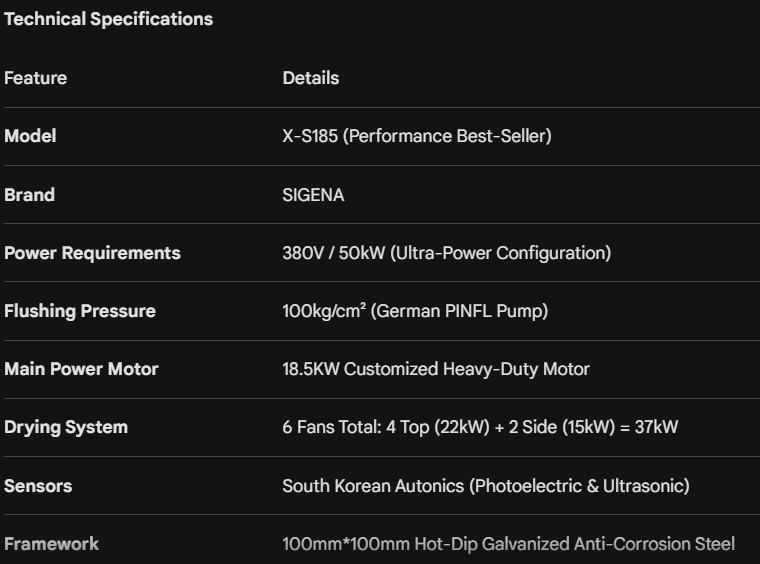This screenshot has height=564, width=760.
Task: Select the 18.5KW Customized Heavy-Duty Motor text
Action: point(436,369)
